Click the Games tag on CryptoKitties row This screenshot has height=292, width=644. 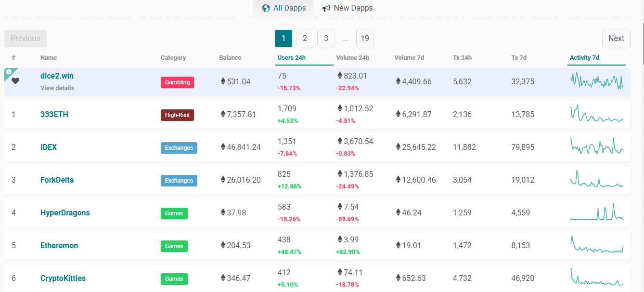click(x=174, y=279)
